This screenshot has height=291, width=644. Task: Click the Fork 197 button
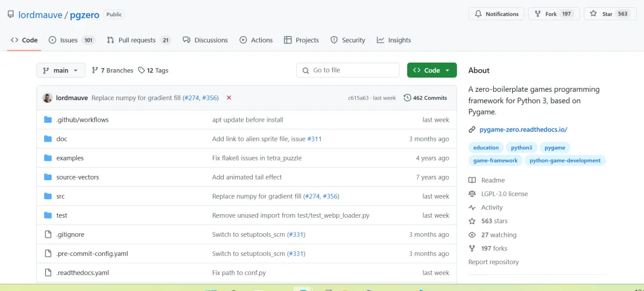coord(553,14)
